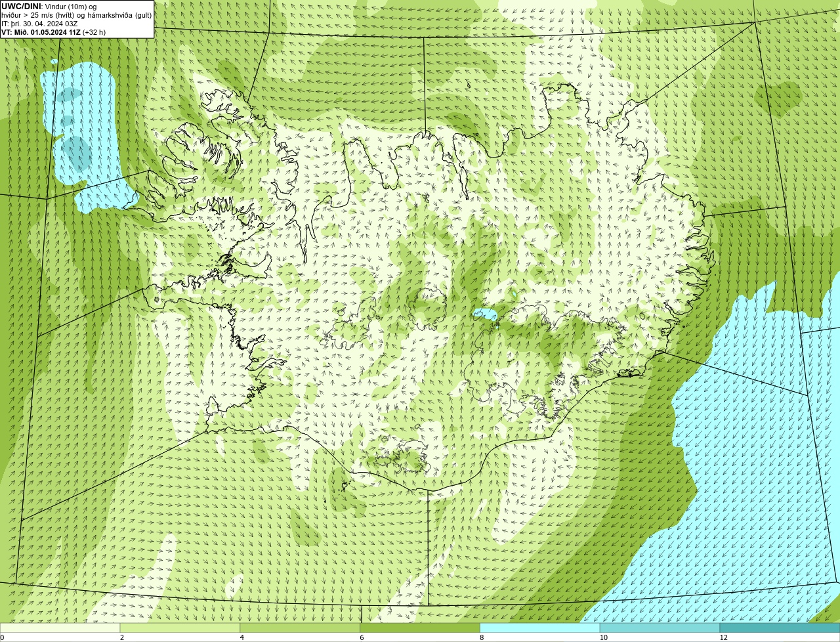Click the lightest 0–2 m/s legend color segment
Screen dimensions: 840x642
[60, 628]
